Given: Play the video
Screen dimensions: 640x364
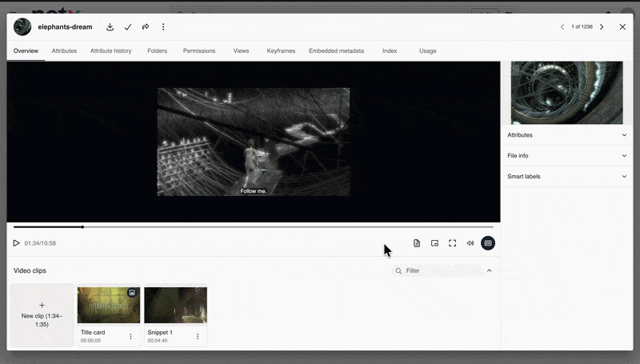Looking at the screenshot, I should (16, 243).
